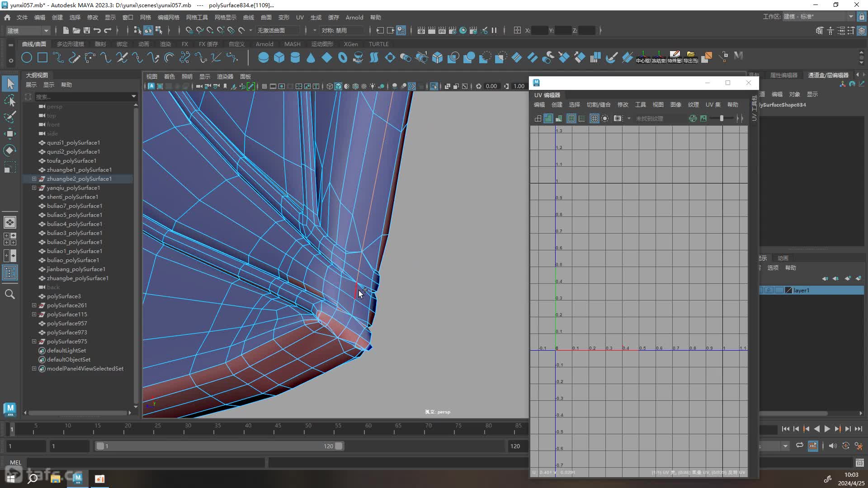Image resolution: width=868 pixels, height=488 pixels.
Task: Toggle UV editor shaded UV display
Action: click(548, 118)
